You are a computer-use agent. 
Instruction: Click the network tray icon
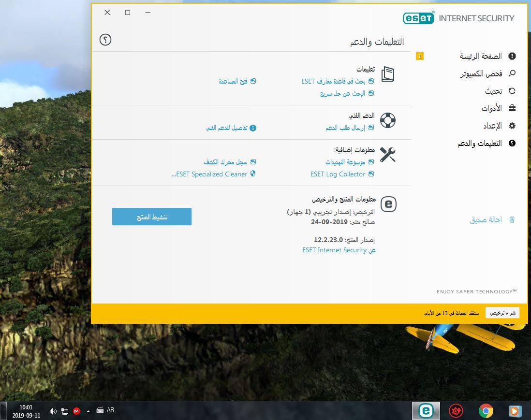coord(65,411)
